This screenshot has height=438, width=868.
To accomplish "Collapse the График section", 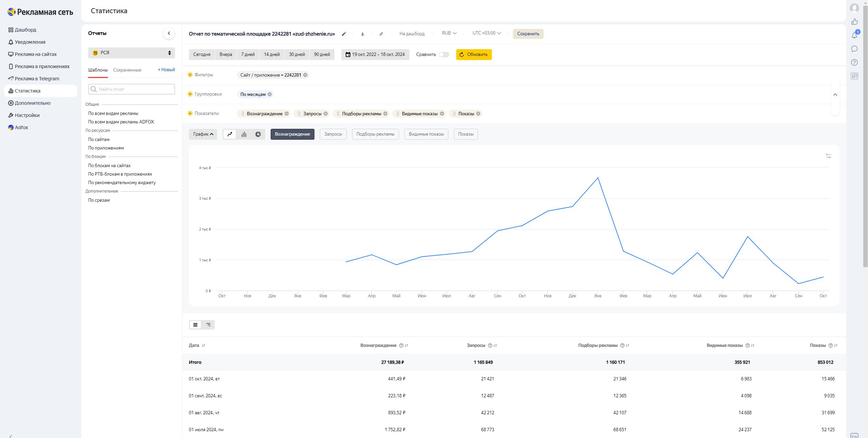I will 203,134.
